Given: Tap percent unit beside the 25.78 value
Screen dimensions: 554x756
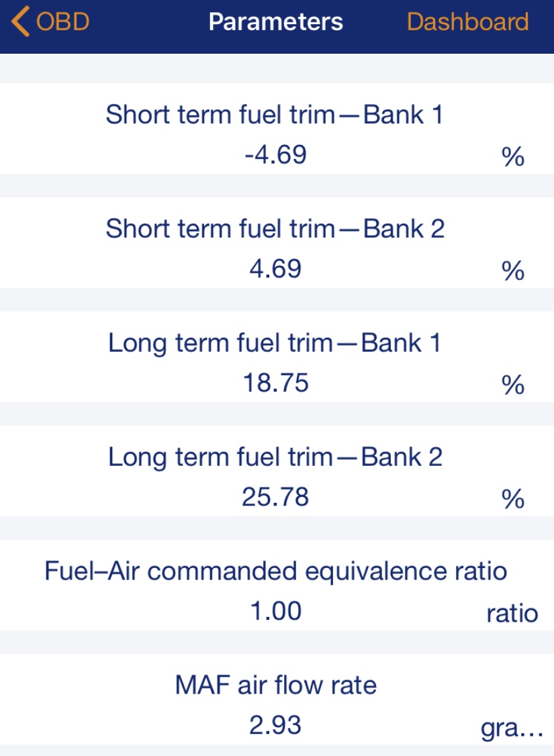Looking at the screenshot, I should [512, 500].
